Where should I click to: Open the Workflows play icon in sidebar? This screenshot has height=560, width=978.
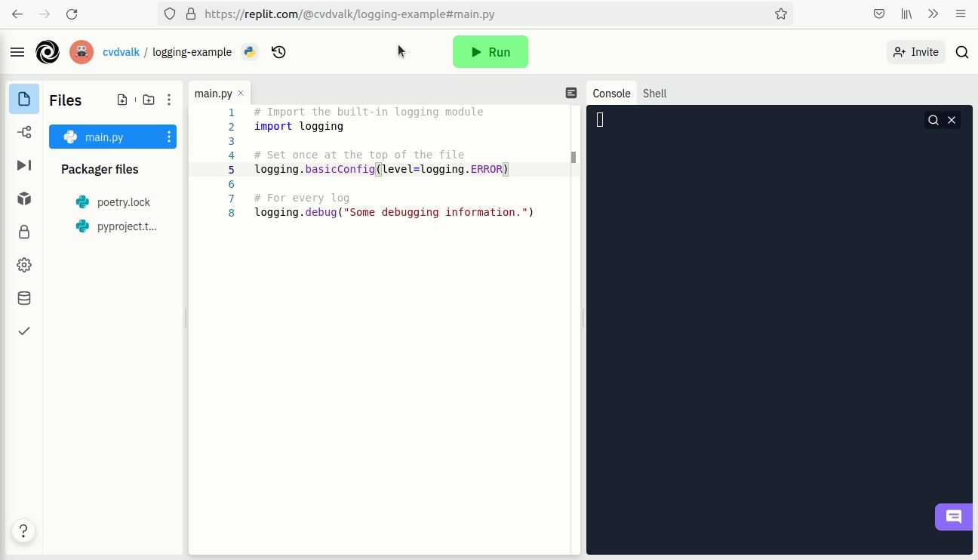(x=23, y=165)
